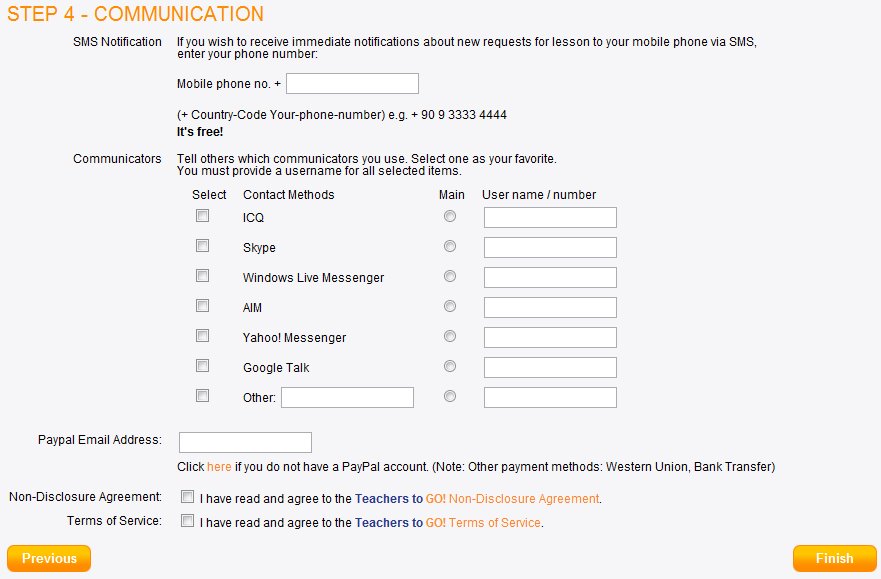Click the Skype user name field
881x579 pixels.
tap(550, 248)
